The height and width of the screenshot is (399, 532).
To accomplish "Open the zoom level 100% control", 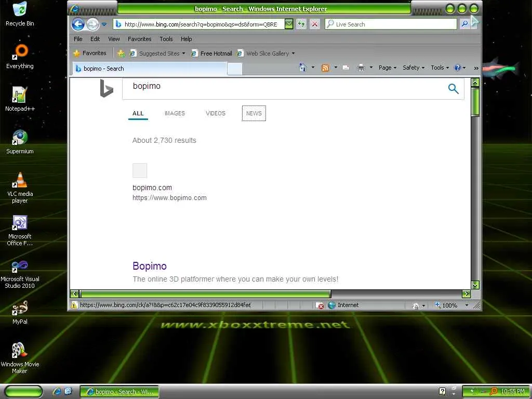I will pyautogui.click(x=447, y=305).
